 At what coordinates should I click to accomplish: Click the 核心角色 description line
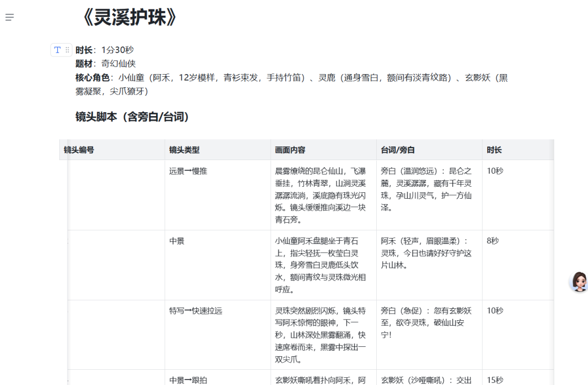coord(218,77)
